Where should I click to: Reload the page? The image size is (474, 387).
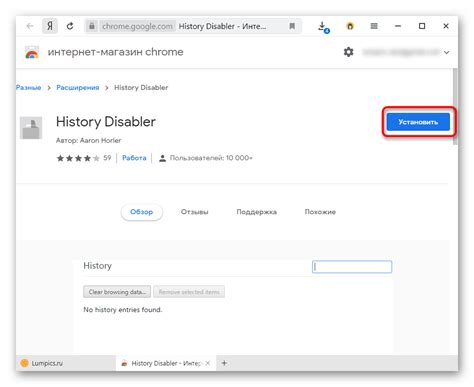click(70, 26)
